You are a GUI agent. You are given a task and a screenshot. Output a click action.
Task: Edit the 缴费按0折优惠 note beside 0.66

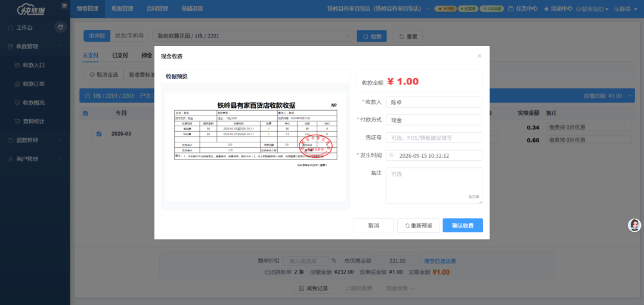point(589,140)
